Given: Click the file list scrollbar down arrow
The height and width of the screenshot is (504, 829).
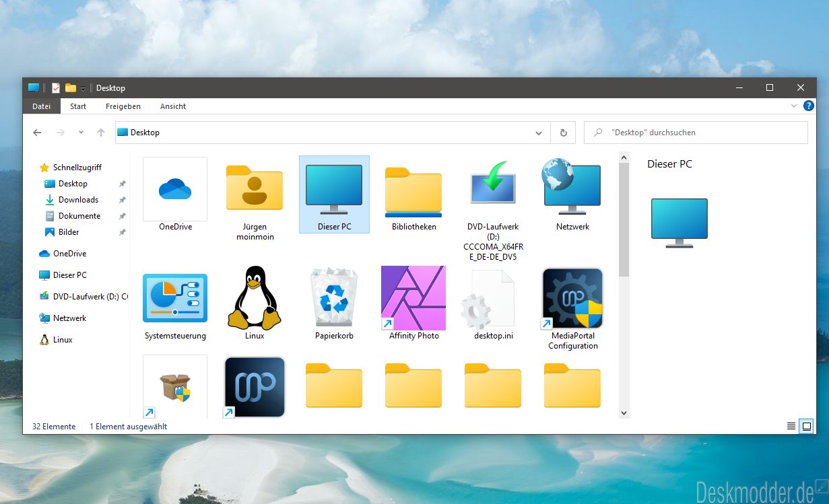Looking at the screenshot, I should (624, 412).
